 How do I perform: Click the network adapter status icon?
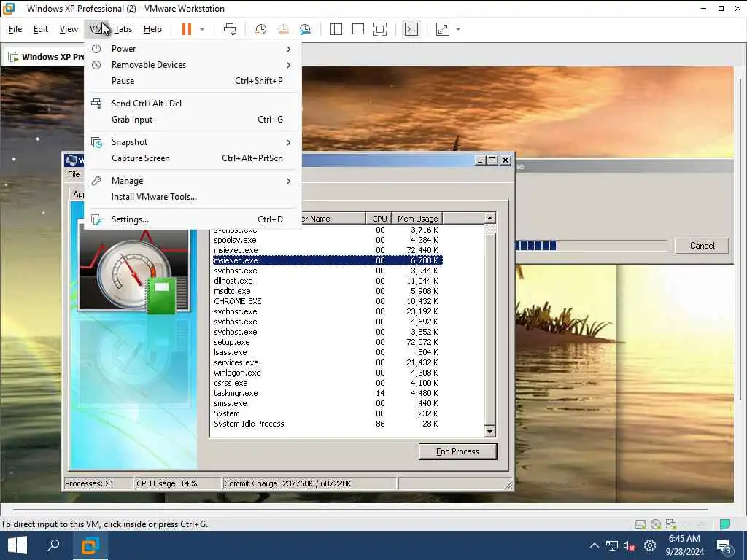pos(671,524)
